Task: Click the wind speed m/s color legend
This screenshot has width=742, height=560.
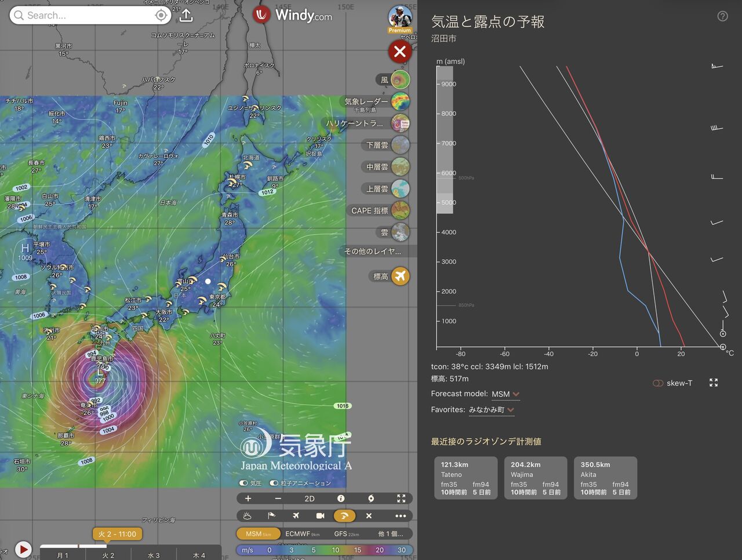Action: tap(325, 550)
